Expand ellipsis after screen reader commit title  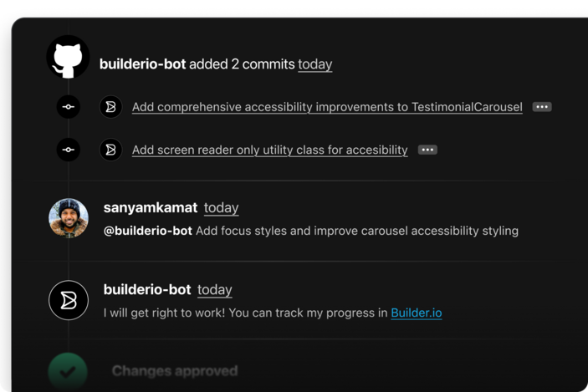coord(427,150)
